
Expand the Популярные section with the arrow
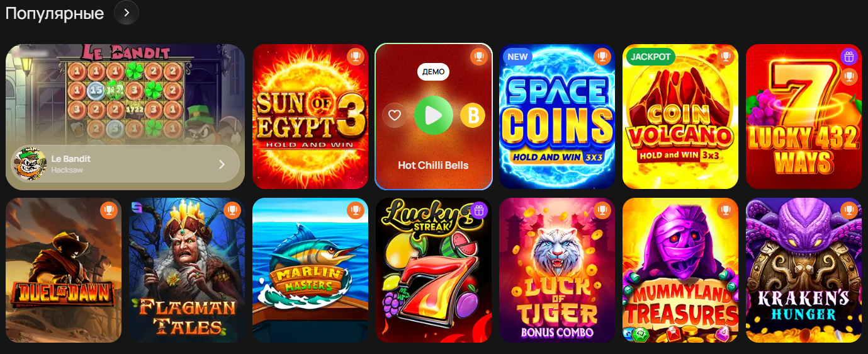127,13
